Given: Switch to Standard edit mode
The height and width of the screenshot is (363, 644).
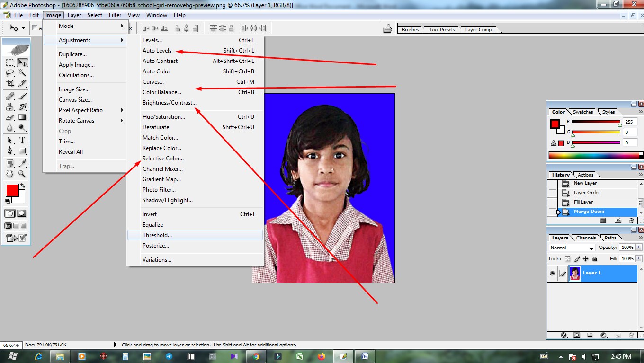Looking at the screenshot, I should coord(10,213).
